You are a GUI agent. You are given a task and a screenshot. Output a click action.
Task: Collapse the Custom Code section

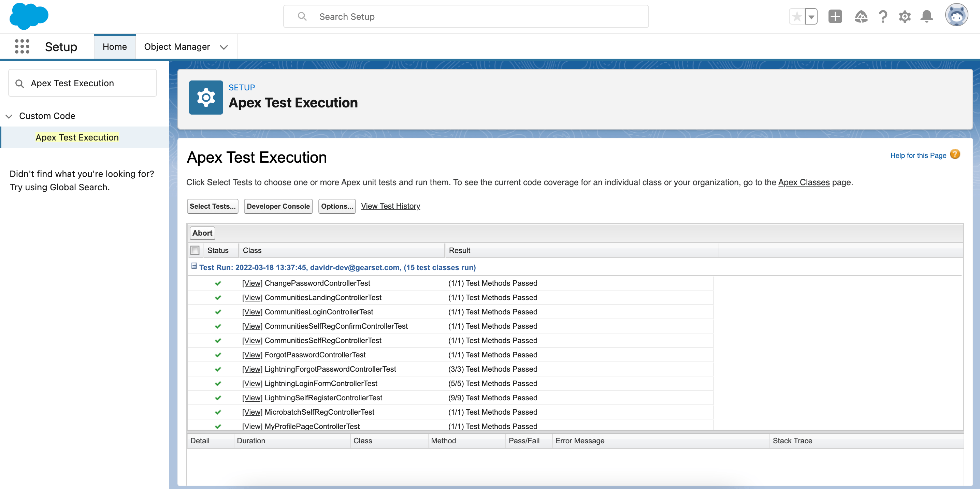tap(9, 116)
